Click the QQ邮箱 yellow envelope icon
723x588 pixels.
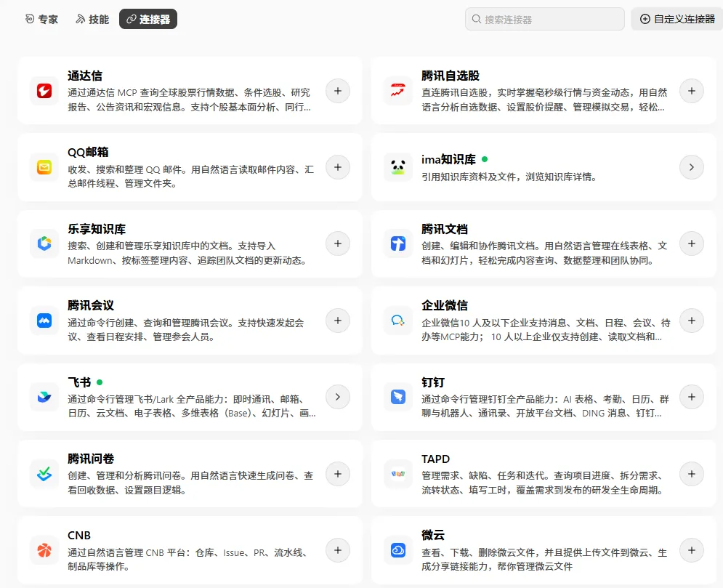(44, 167)
